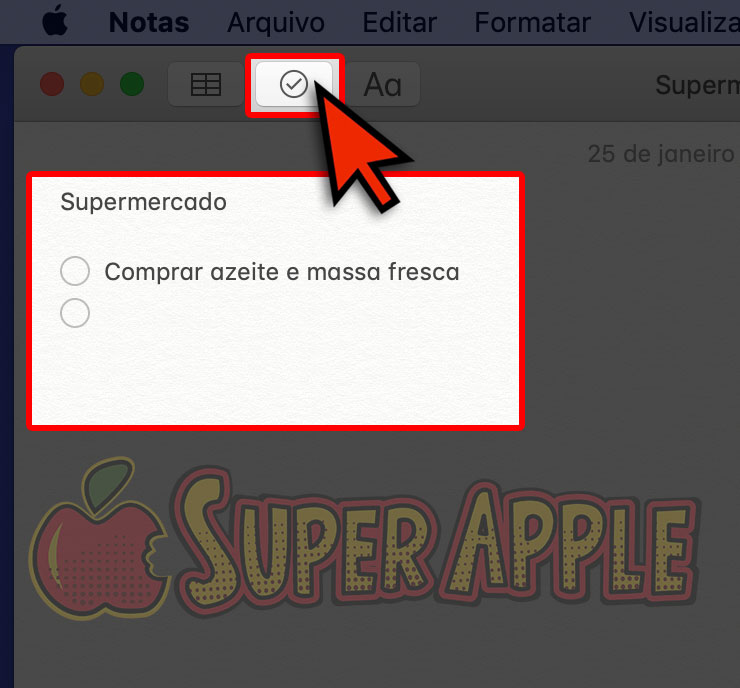Image resolution: width=740 pixels, height=688 pixels.
Task: Insert a table with the table icon
Action: tap(206, 84)
